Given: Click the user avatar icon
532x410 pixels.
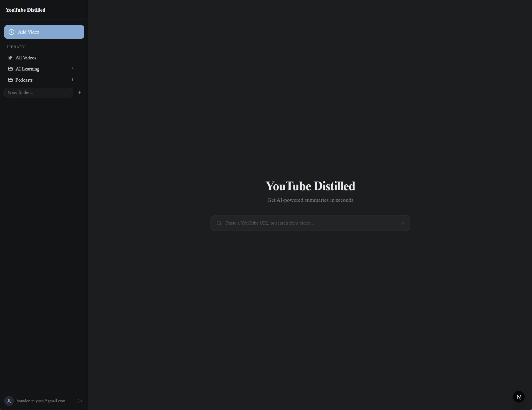Looking at the screenshot, I should pyautogui.click(x=9, y=401).
